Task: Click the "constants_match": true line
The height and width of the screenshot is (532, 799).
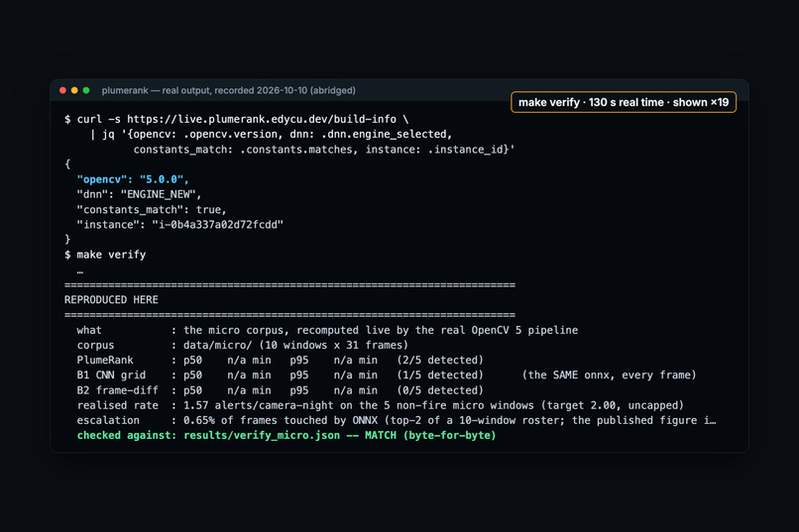Action: coord(152,210)
